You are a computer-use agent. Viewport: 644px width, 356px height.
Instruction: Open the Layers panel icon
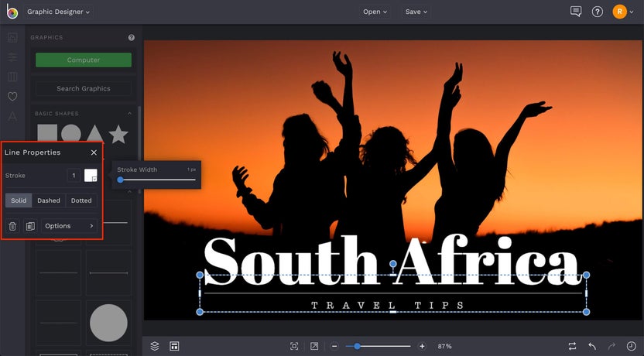click(x=155, y=346)
